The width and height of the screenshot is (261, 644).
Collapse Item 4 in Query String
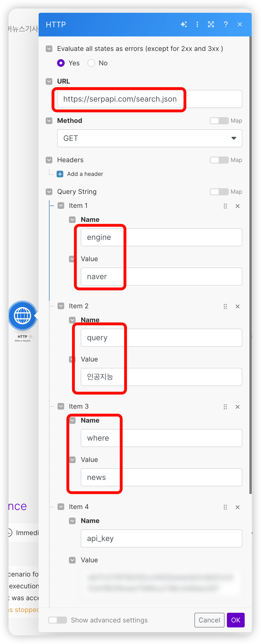61,507
